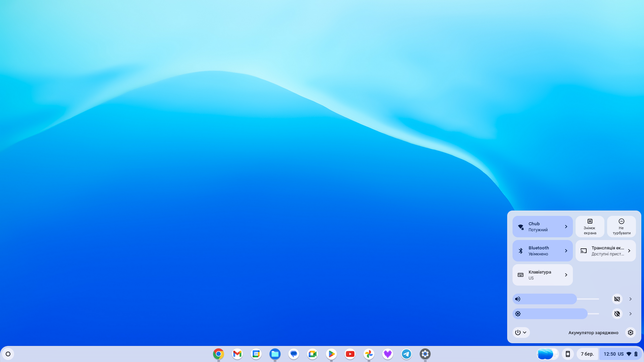Screen dimensions: 644x362
Task: Launch YouTube from the shelf
Action: (350, 354)
